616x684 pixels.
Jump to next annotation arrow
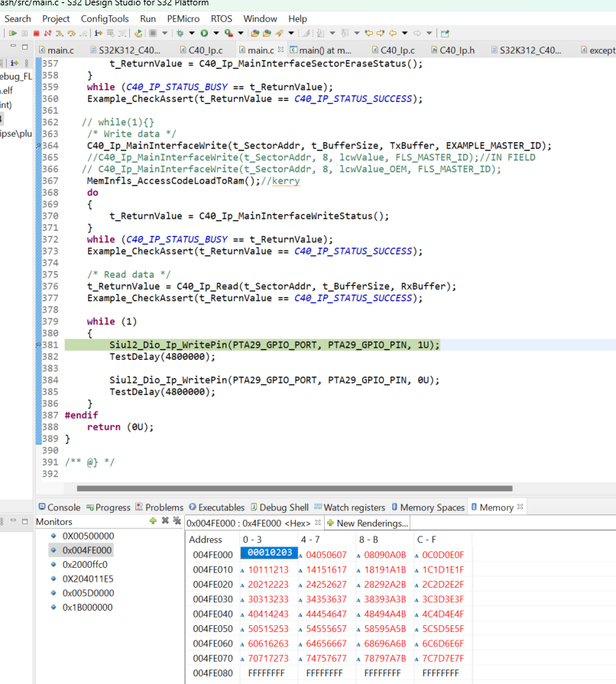tap(321, 33)
